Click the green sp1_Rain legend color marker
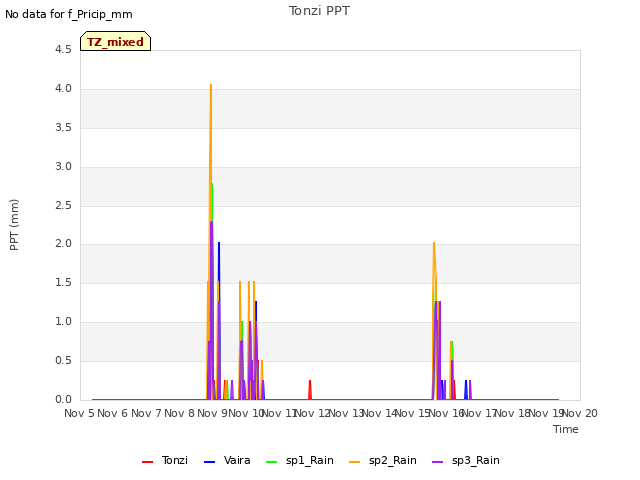The image size is (640, 480). 271,462
